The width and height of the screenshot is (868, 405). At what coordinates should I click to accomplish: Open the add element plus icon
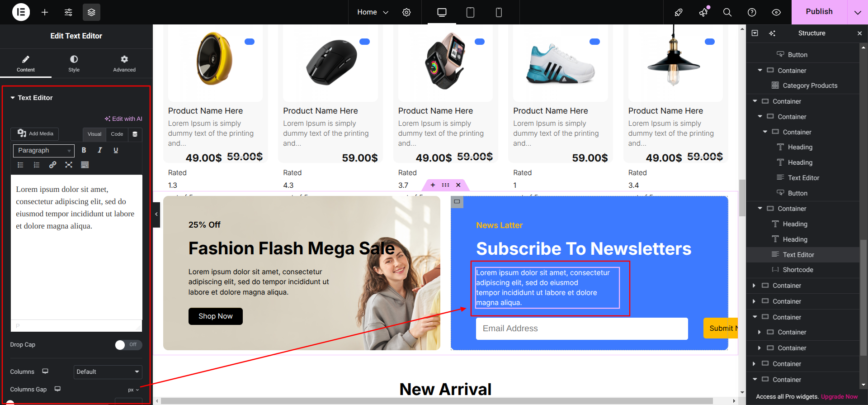pyautogui.click(x=45, y=12)
